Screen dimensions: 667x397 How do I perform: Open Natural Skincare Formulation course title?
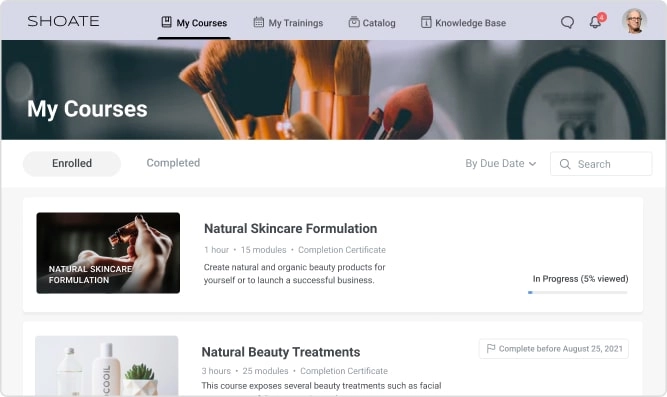click(291, 228)
